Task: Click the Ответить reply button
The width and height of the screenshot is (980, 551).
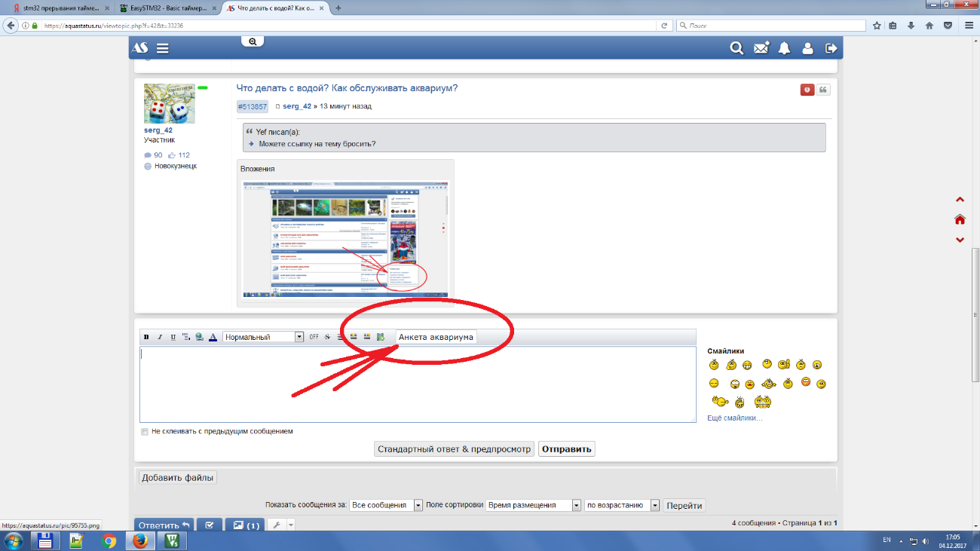Action: [x=164, y=525]
